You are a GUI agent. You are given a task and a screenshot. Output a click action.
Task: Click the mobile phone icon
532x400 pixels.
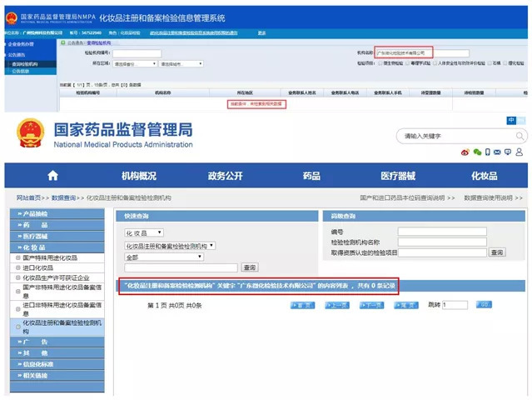point(488,152)
